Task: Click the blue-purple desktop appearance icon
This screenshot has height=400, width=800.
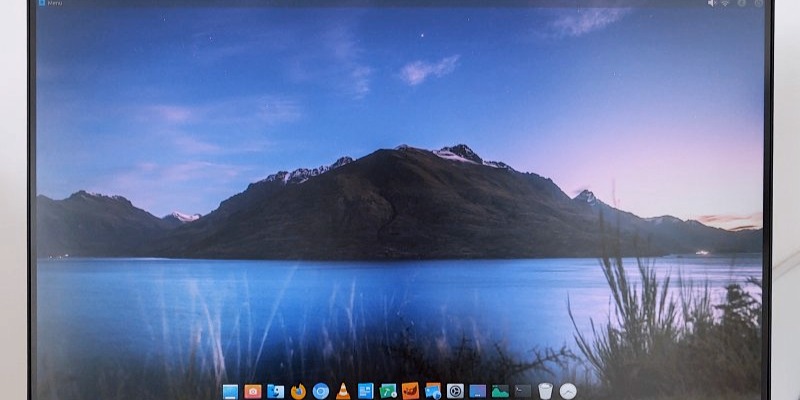Action: (x=478, y=391)
